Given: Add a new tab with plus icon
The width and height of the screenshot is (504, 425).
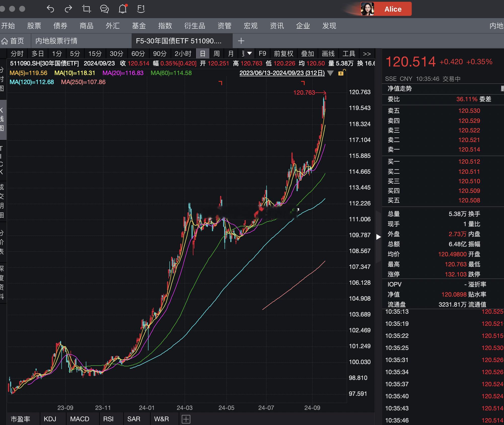Looking at the screenshot, I should 241,41.
